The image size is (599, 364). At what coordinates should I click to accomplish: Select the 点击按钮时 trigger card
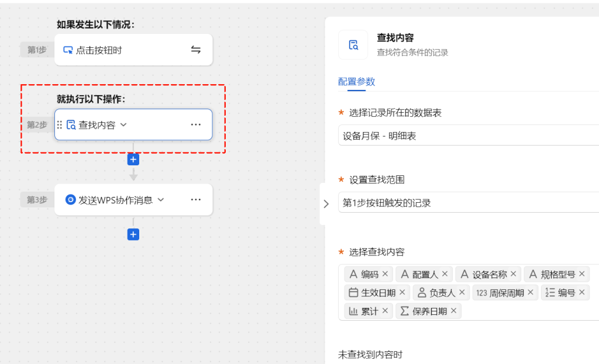(x=133, y=50)
